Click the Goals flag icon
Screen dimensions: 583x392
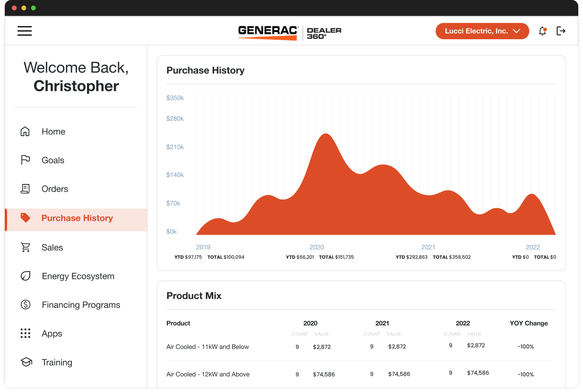25,160
